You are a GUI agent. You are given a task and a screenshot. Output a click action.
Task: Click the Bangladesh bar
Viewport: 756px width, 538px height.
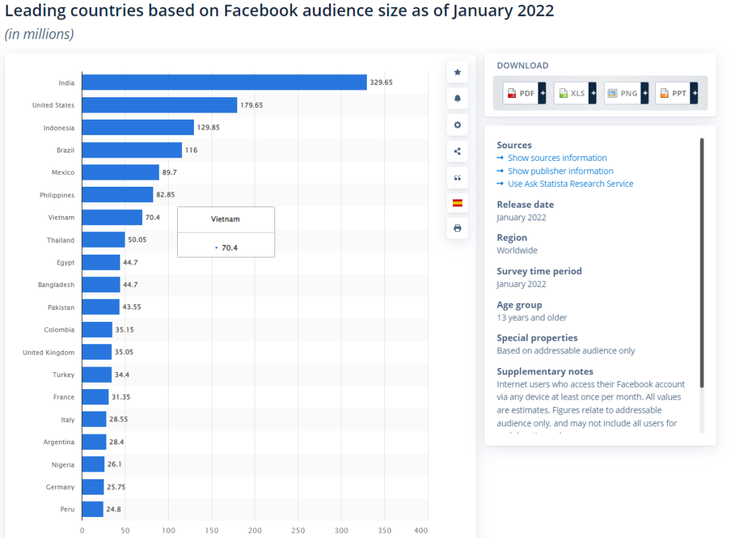101,285
